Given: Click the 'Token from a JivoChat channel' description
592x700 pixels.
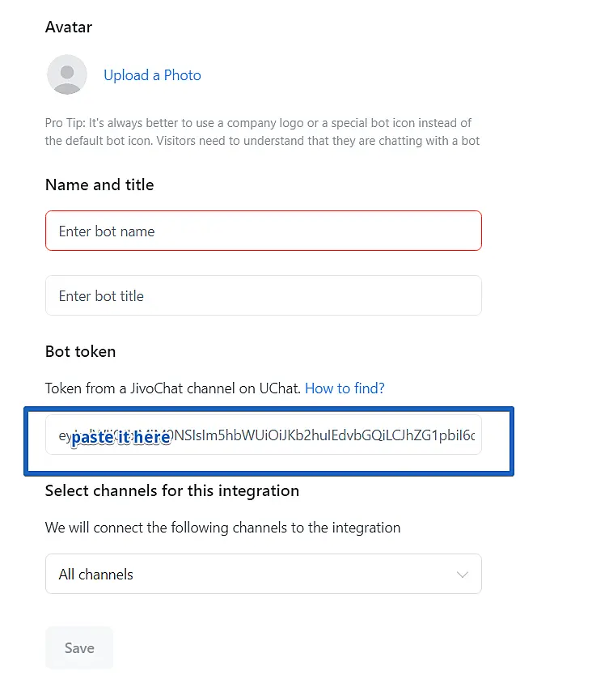Looking at the screenshot, I should pyautogui.click(x=173, y=388).
